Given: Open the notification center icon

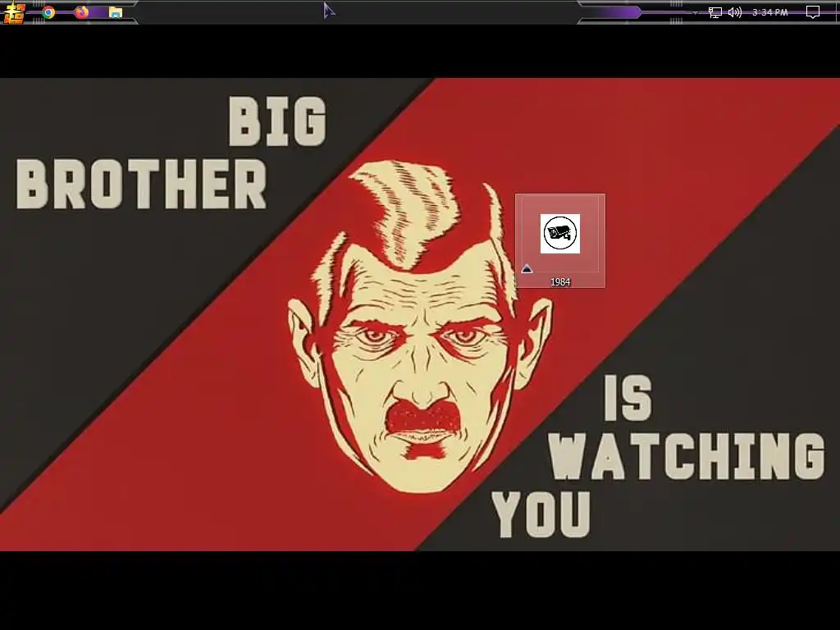Looking at the screenshot, I should point(813,12).
